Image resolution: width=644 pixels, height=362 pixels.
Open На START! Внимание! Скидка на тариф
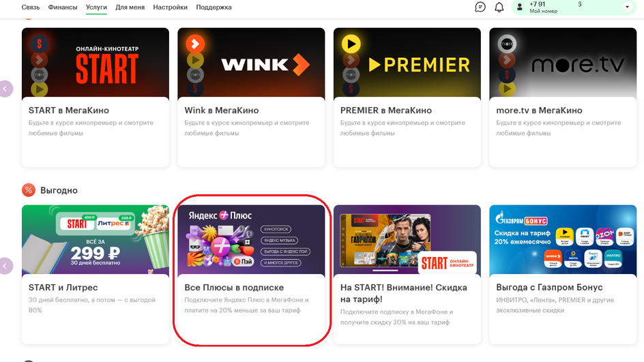coord(404,293)
